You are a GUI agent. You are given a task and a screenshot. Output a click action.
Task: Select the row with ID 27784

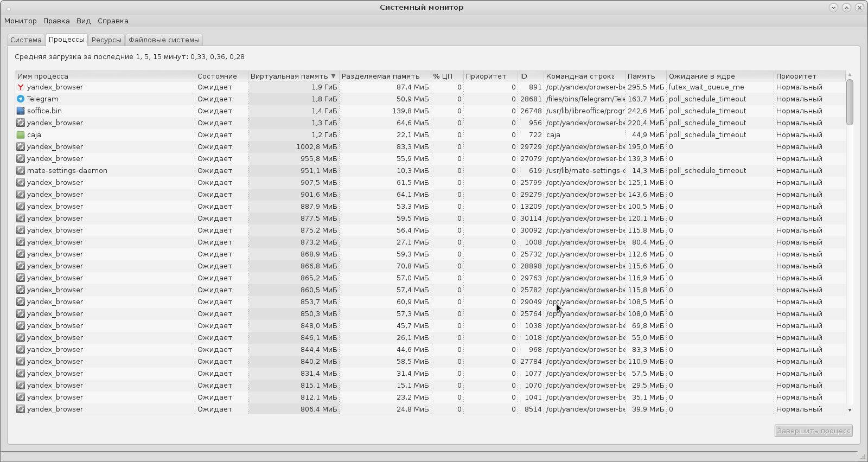pos(430,362)
